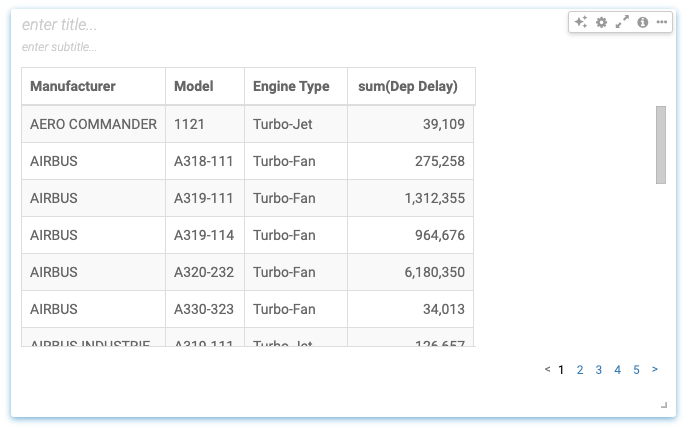Select the A330-323 model cell
The image size is (686, 430).
point(205,309)
